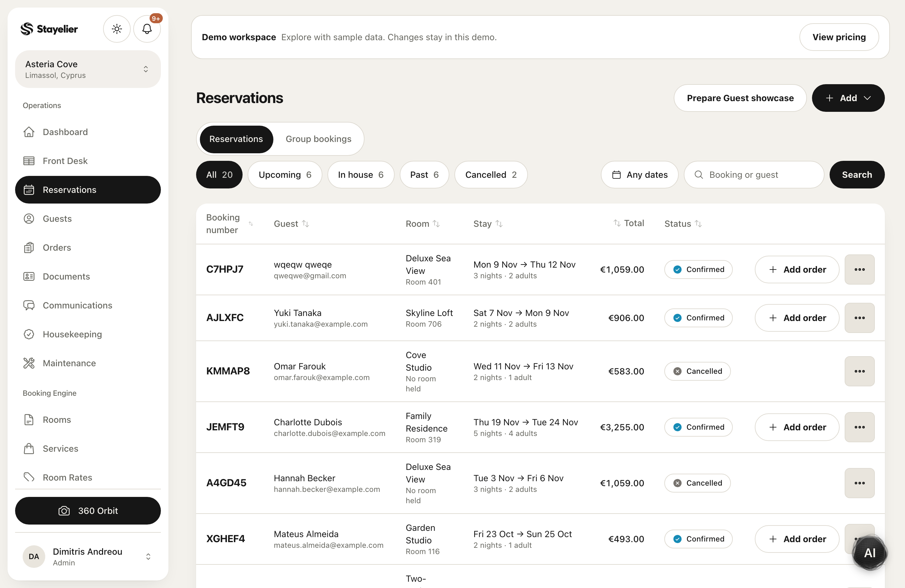Sort by the Total column
905x588 pixels.
point(628,223)
